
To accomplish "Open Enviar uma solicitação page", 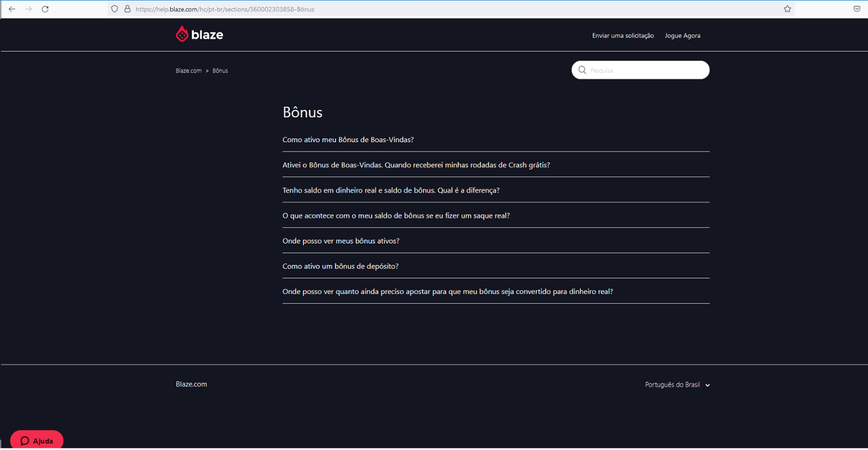I will pyautogui.click(x=623, y=36).
